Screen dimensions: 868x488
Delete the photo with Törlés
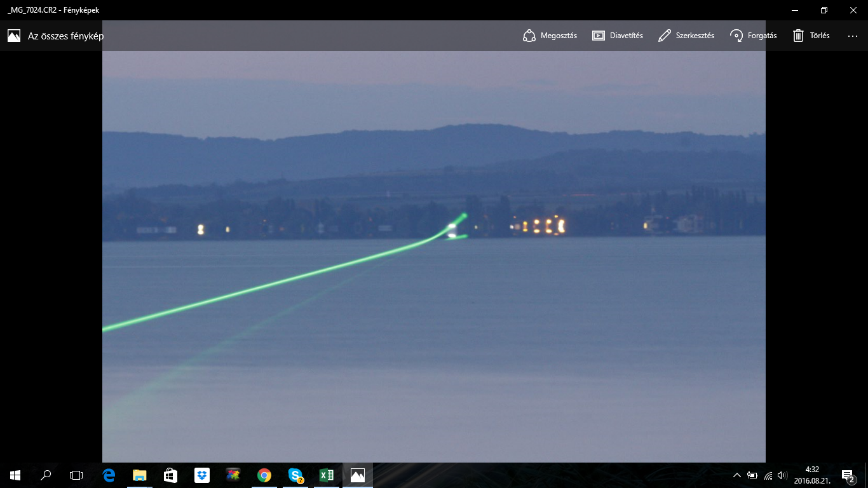[811, 36]
